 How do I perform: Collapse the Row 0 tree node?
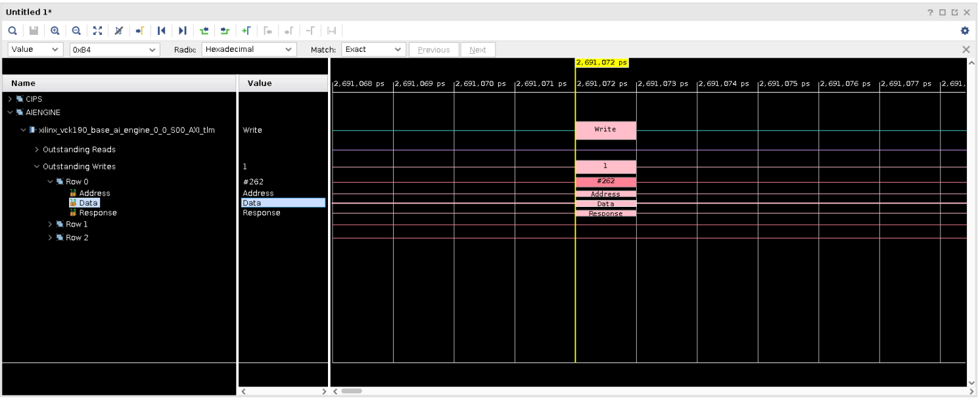tap(50, 182)
